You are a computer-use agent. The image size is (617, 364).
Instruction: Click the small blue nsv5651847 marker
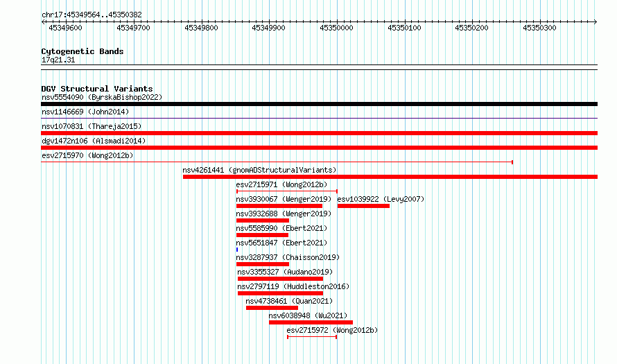[237, 250]
